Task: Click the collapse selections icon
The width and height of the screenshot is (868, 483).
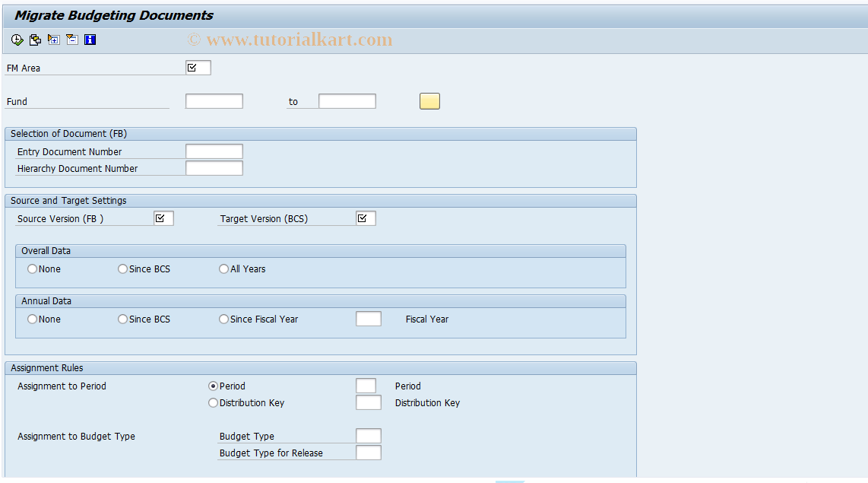Action: (x=72, y=40)
